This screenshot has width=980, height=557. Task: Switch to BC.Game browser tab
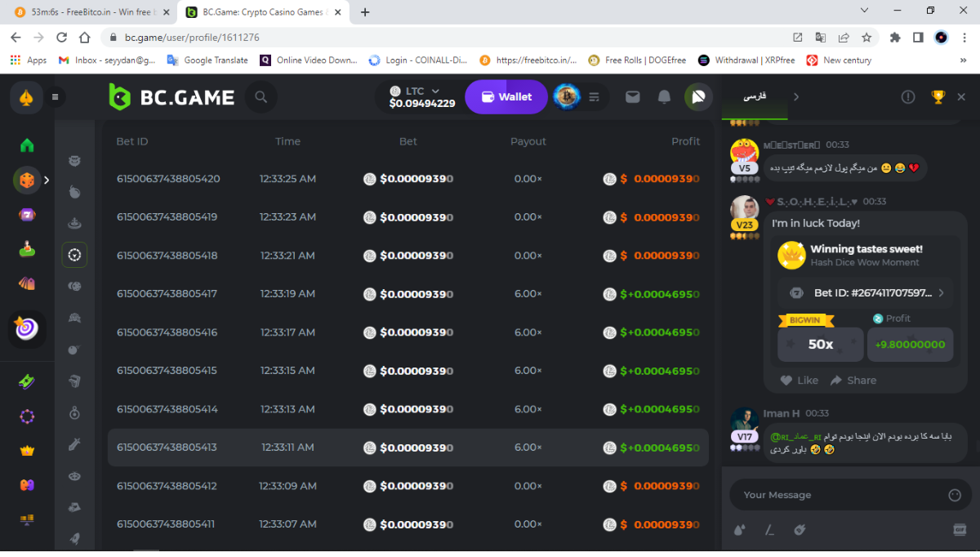263,12
